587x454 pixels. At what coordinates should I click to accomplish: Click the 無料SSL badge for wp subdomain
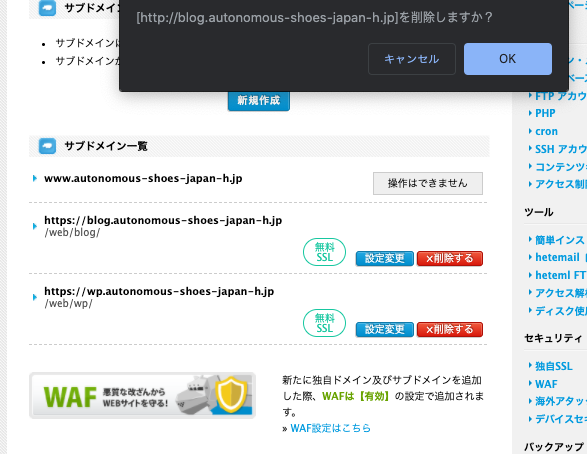tap(324, 323)
